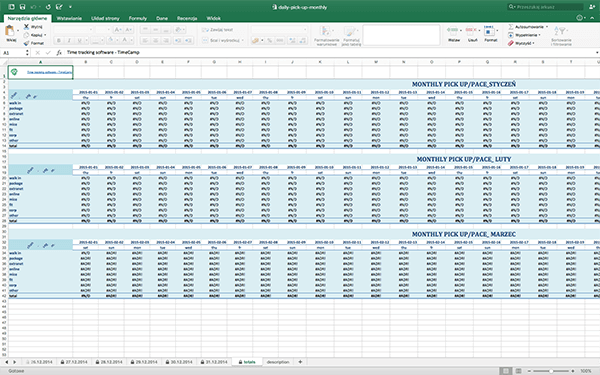600x375 pixels.
Task: Click the decrease indent icon
Action: [178, 40]
